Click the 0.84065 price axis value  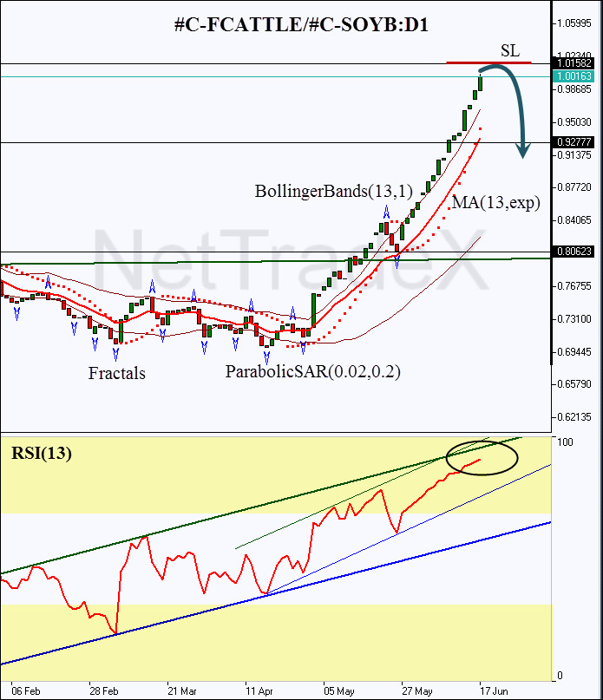pyautogui.click(x=574, y=220)
